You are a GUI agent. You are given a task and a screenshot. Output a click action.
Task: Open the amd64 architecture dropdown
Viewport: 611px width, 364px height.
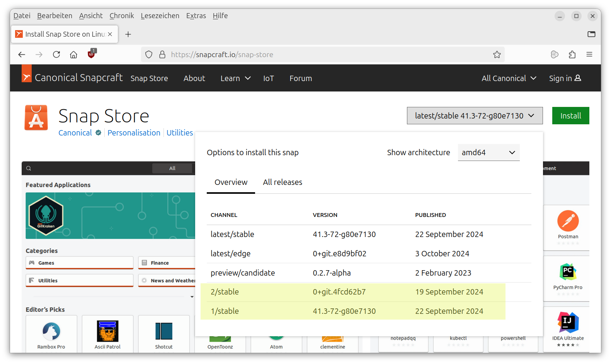[488, 152]
